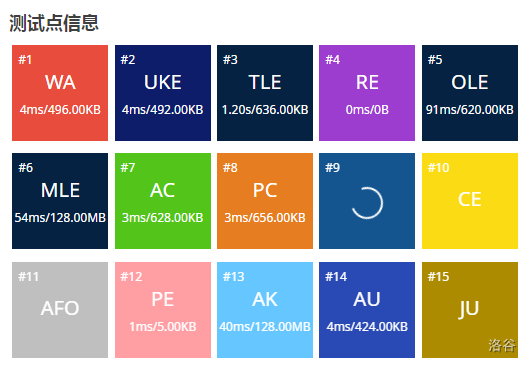Click the 1.20s/636.00KB timing text
Image resolution: width=530 pixels, height=366 pixels.
[x=265, y=109]
